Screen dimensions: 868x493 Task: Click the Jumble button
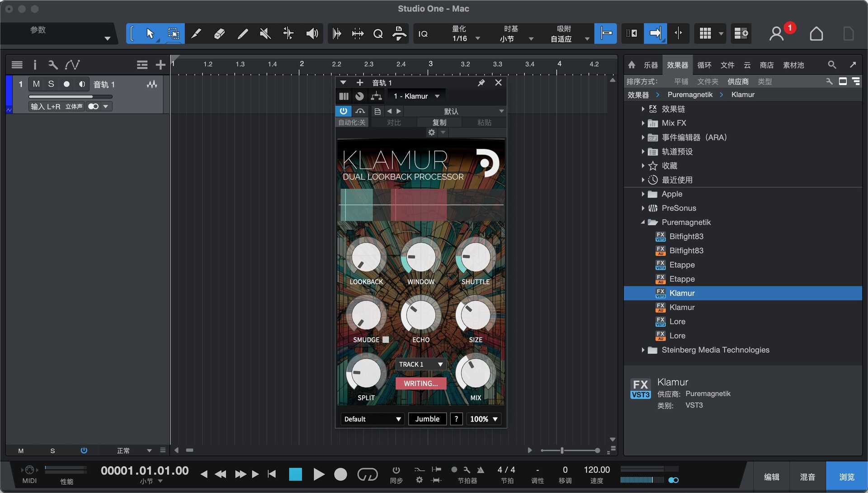pyautogui.click(x=427, y=419)
